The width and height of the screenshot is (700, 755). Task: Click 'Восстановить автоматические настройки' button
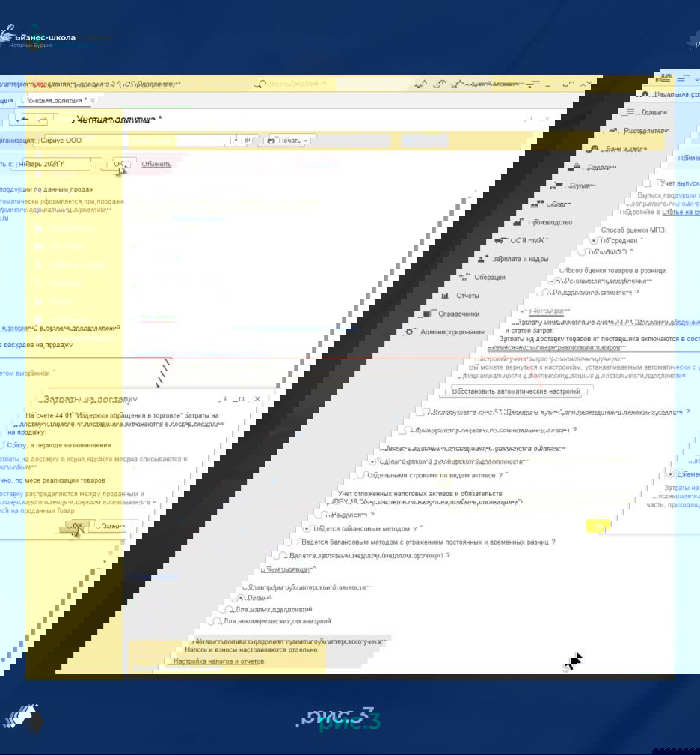[x=517, y=391]
